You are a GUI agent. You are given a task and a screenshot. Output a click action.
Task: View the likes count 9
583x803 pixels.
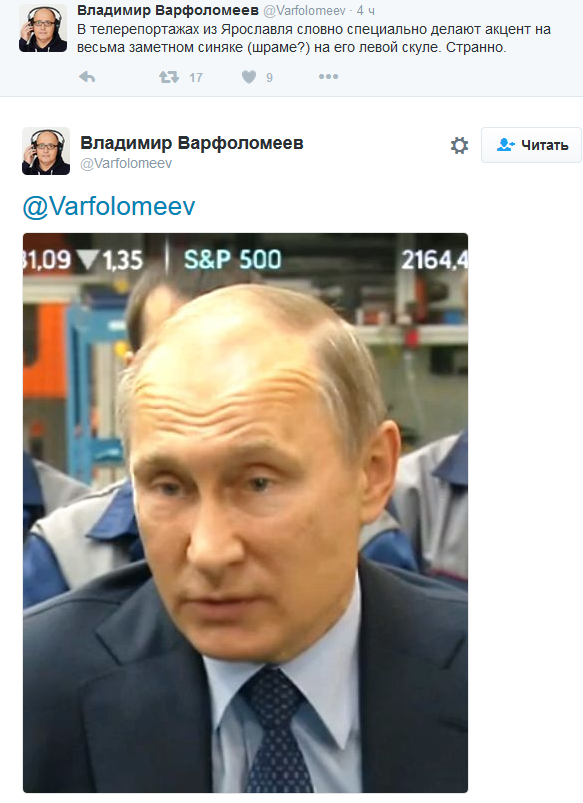pyautogui.click(x=269, y=78)
